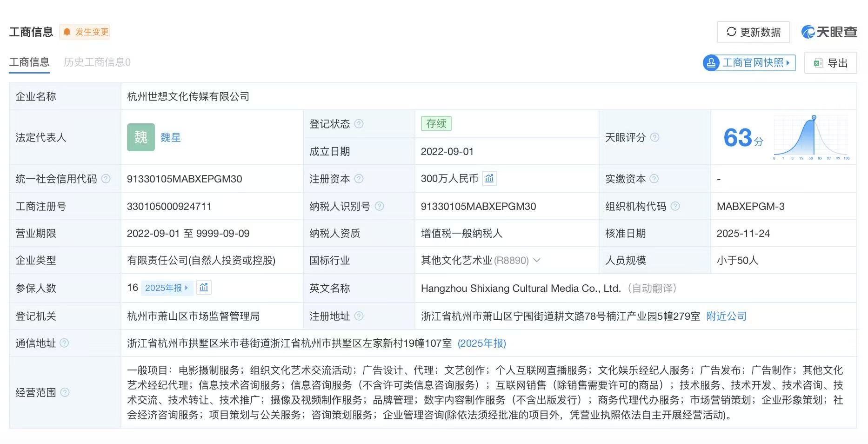Open chart icon beside 参保人数 16
The width and height of the screenshot is (868, 444).
click(204, 288)
